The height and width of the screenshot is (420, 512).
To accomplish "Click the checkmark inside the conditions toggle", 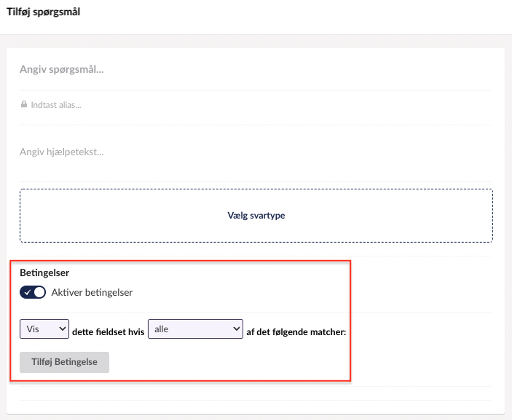I will [x=28, y=292].
